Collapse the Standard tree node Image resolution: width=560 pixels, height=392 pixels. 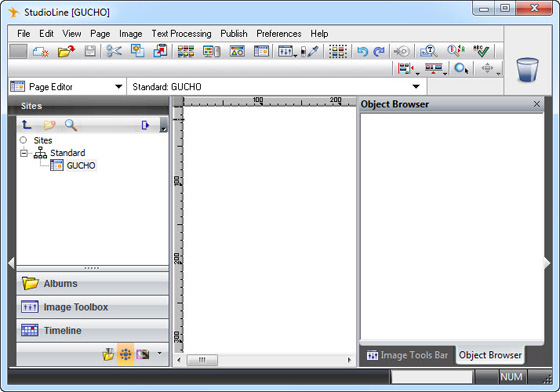[x=24, y=153]
